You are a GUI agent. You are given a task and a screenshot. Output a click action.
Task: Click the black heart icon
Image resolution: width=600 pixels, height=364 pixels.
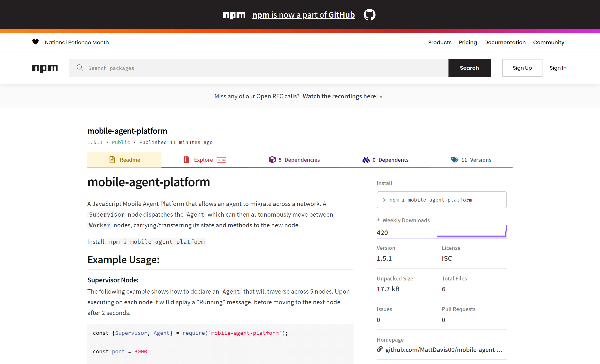[35, 42]
